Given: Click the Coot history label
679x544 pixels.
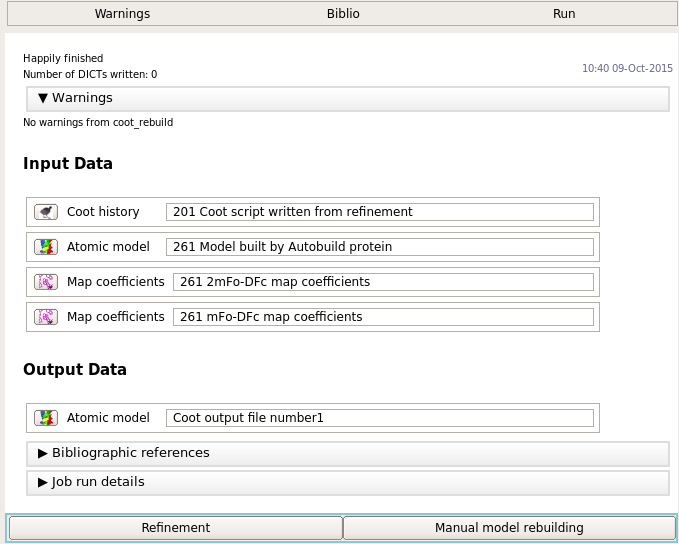Looking at the screenshot, I should point(103,212).
